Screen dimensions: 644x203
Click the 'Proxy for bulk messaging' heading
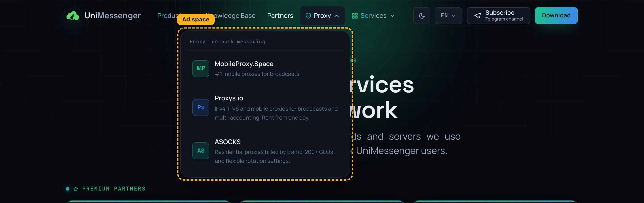coord(227,42)
